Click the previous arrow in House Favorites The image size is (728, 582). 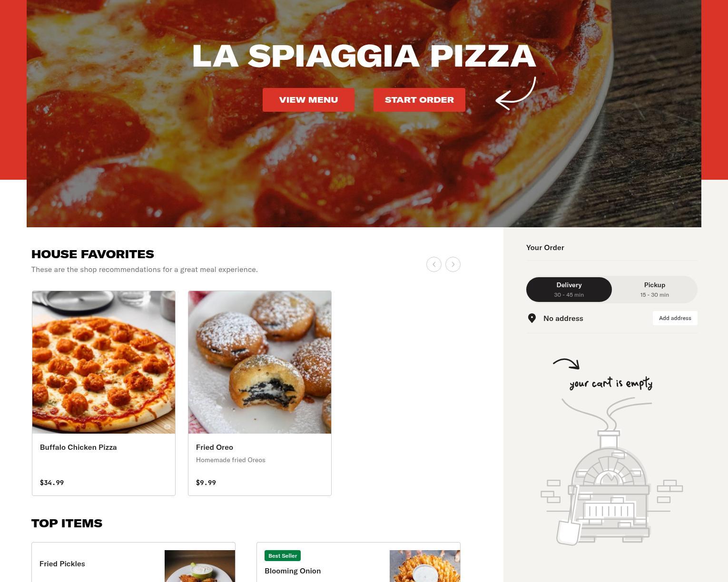pyautogui.click(x=433, y=264)
